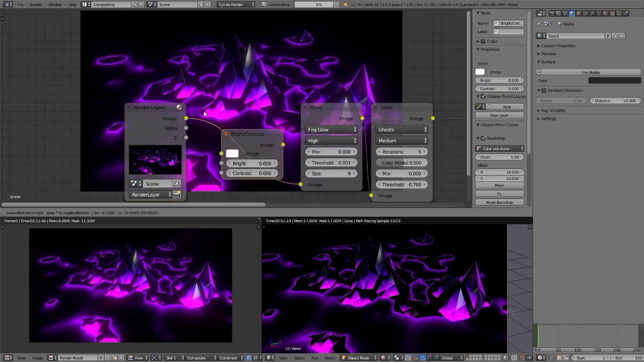Click the Bright value slider in Bright/Contrast node
The width and height of the screenshot is (644, 362).
tap(252, 163)
